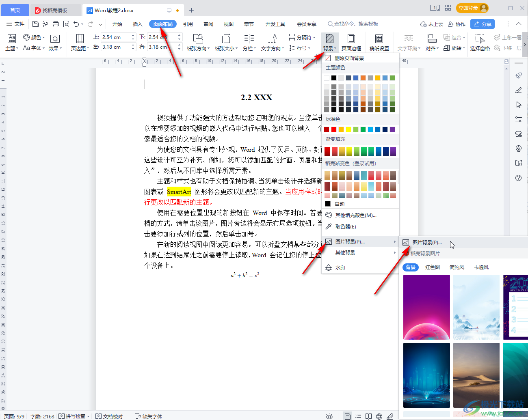Switch to the 视图 (View) tab
528x420 pixels.
coord(229,24)
